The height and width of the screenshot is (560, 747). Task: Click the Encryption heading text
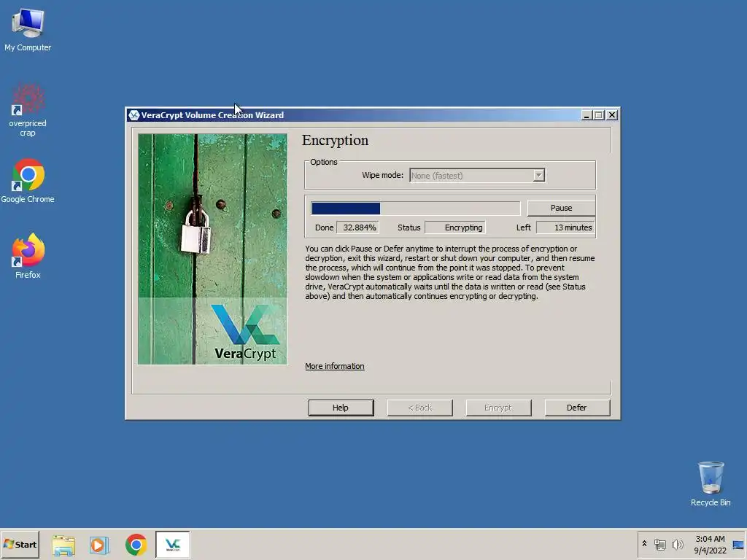click(x=335, y=141)
